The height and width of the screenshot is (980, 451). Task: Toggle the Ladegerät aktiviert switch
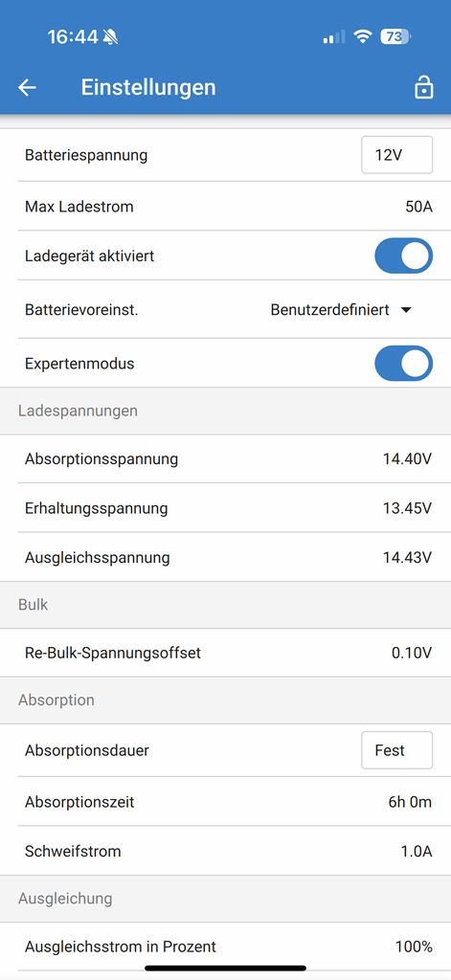(x=403, y=256)
